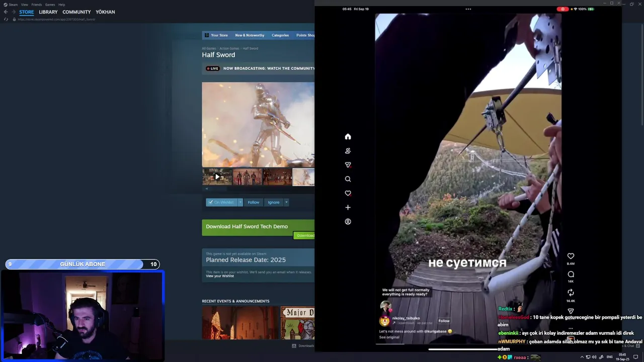This screenshot has height=362, width=644.
Task: Switch to the COMMUNITY tab
Action: pyautogui.click(x=76, y=12)
